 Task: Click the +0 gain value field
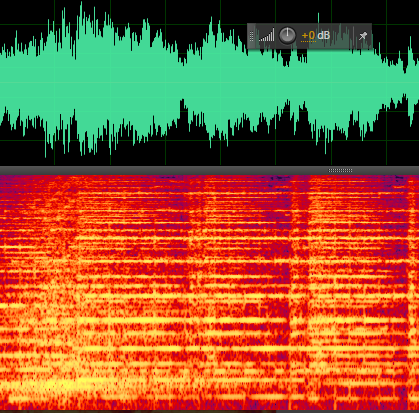coord(308,35)
